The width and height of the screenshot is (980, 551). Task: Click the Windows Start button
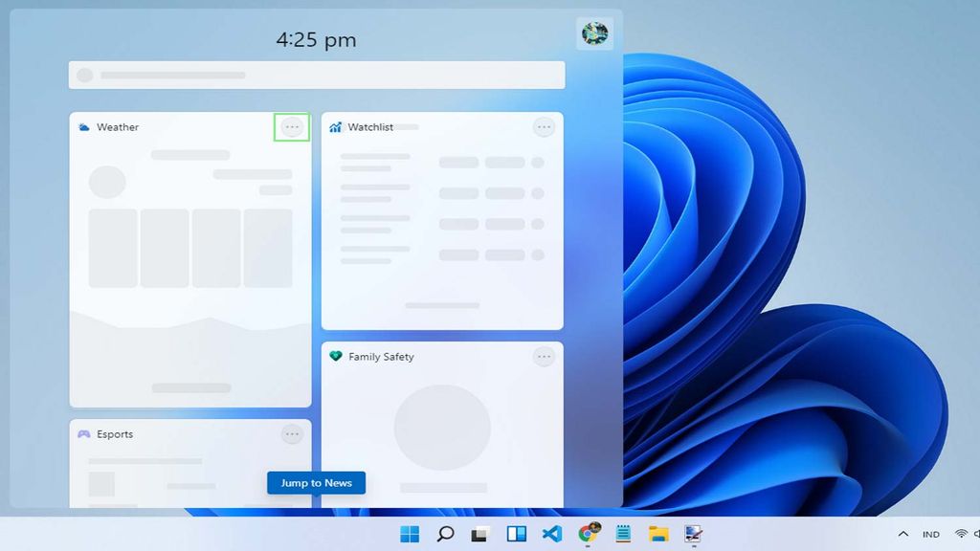point(408,534)
